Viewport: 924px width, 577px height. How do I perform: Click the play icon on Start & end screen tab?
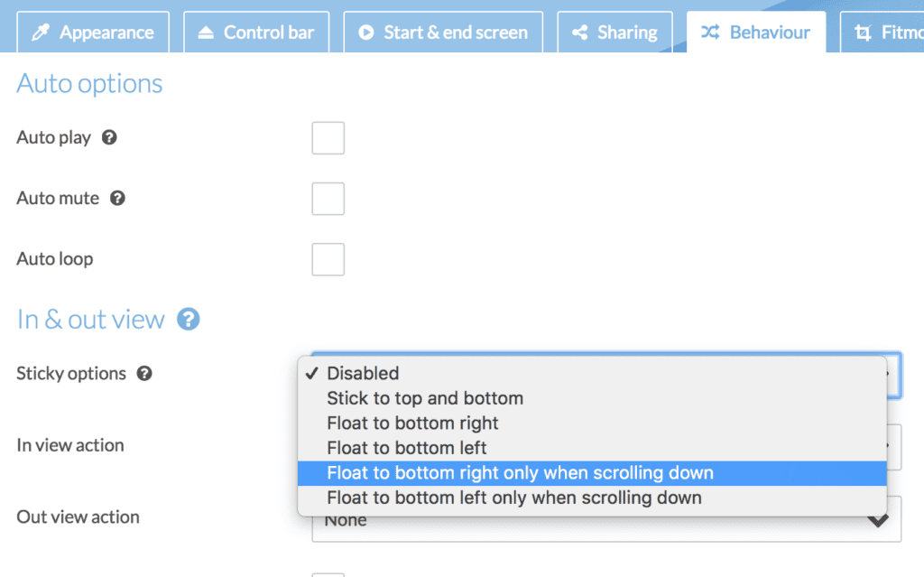click(366, 33)
